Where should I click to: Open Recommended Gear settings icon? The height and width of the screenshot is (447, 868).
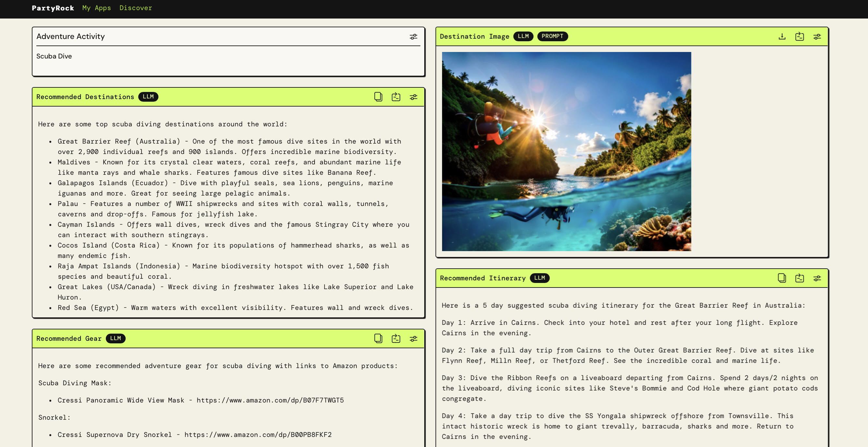tap(413, 338)
